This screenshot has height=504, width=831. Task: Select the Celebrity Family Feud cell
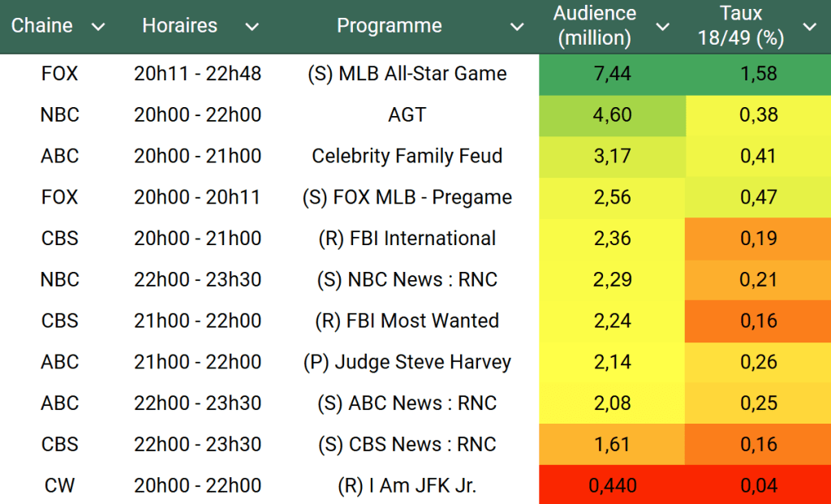tap(407, 157)
